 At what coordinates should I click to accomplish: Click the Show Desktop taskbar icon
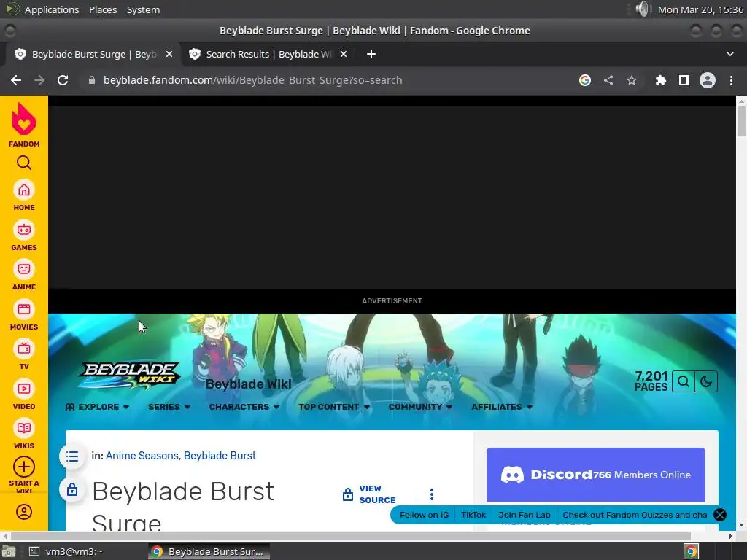pyautogui.click(x=9, y=551)
